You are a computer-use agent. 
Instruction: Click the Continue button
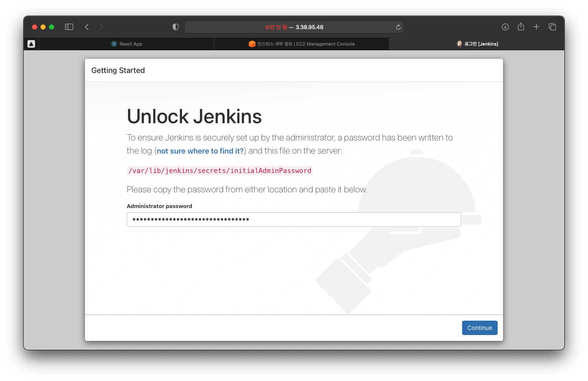pyautogui.click(x=479, y=328)
